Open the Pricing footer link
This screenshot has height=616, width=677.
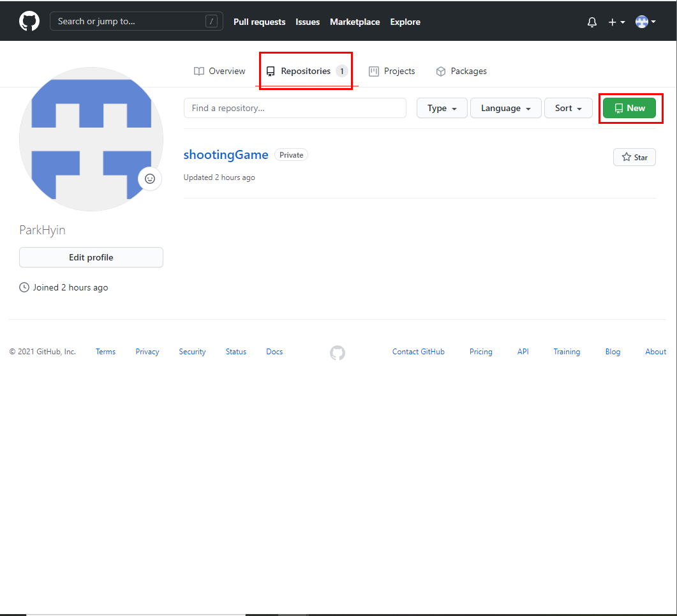click(481, 352)
